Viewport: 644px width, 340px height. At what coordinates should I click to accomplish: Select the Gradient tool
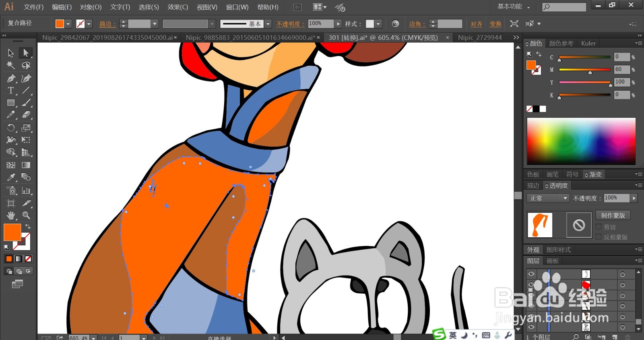[26, 165]
